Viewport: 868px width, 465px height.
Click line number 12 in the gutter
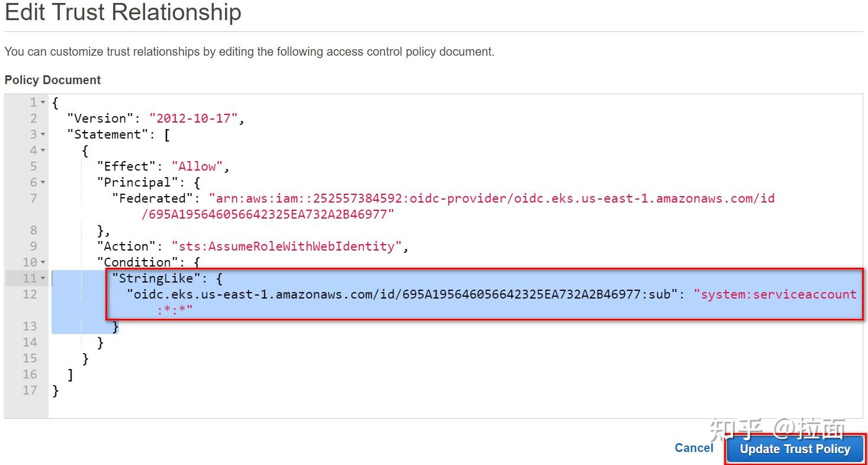pos(30,294)
